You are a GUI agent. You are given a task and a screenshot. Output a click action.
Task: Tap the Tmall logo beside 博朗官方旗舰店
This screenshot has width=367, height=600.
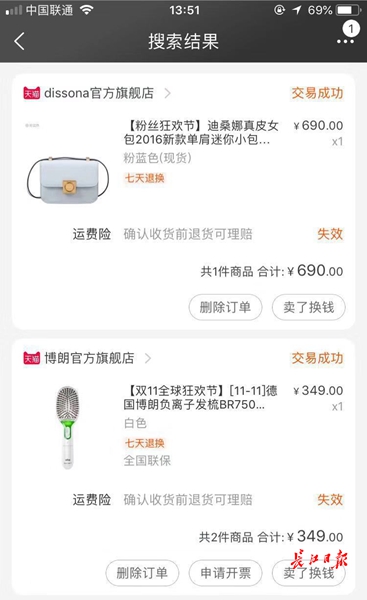pos(32,358)
